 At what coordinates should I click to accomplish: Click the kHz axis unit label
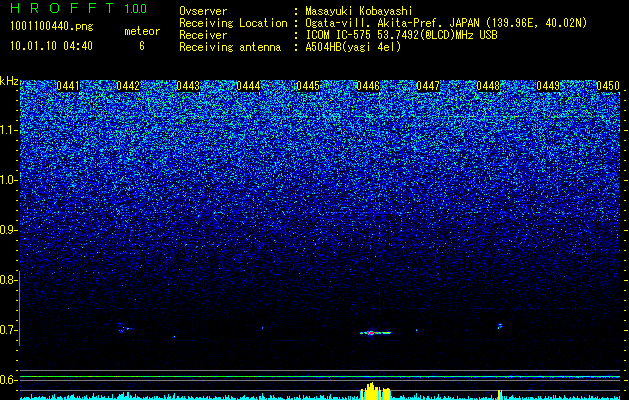click(x=9, y=81)
